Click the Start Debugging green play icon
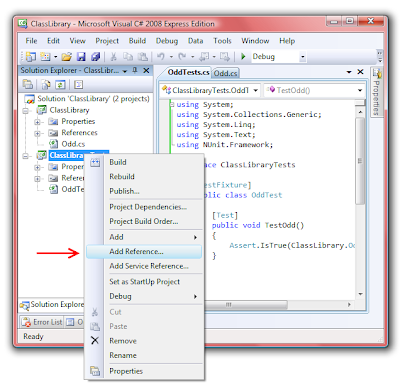400x390 pixels. (x=243, y=57)
